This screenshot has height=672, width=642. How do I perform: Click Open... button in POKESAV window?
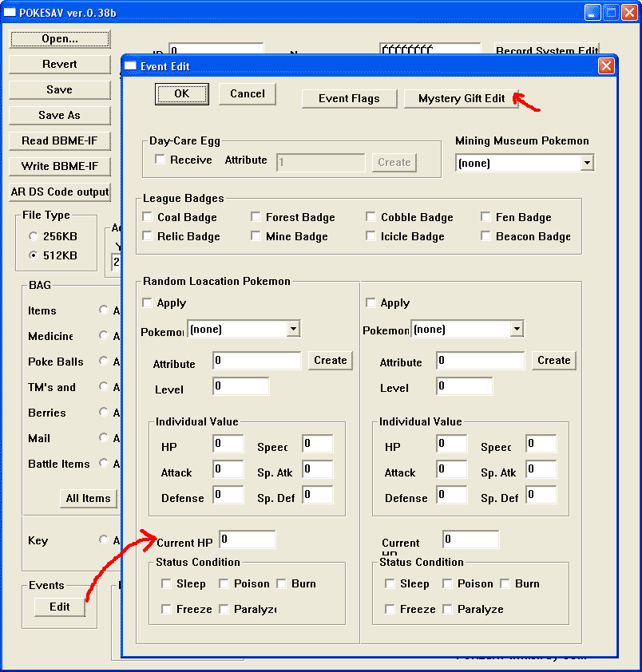60,39
